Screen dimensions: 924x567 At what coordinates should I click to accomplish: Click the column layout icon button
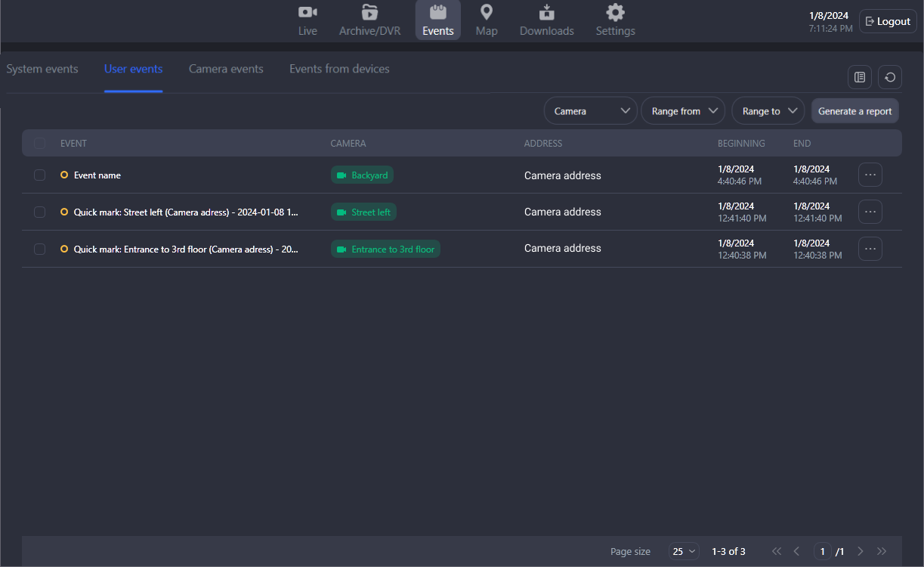[x=859, y=77]
